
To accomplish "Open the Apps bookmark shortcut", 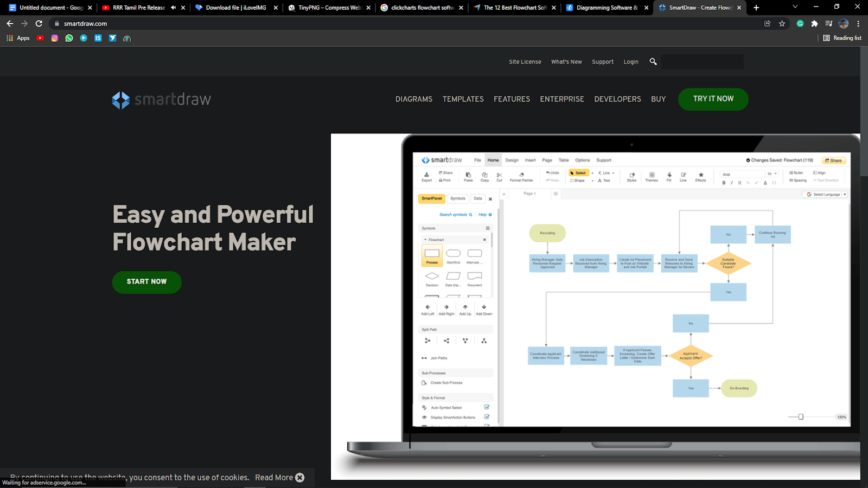I will click(18, 38).
